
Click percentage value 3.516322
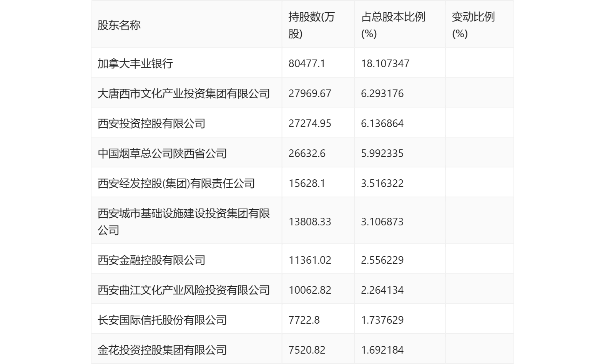[x=382, y=183]
